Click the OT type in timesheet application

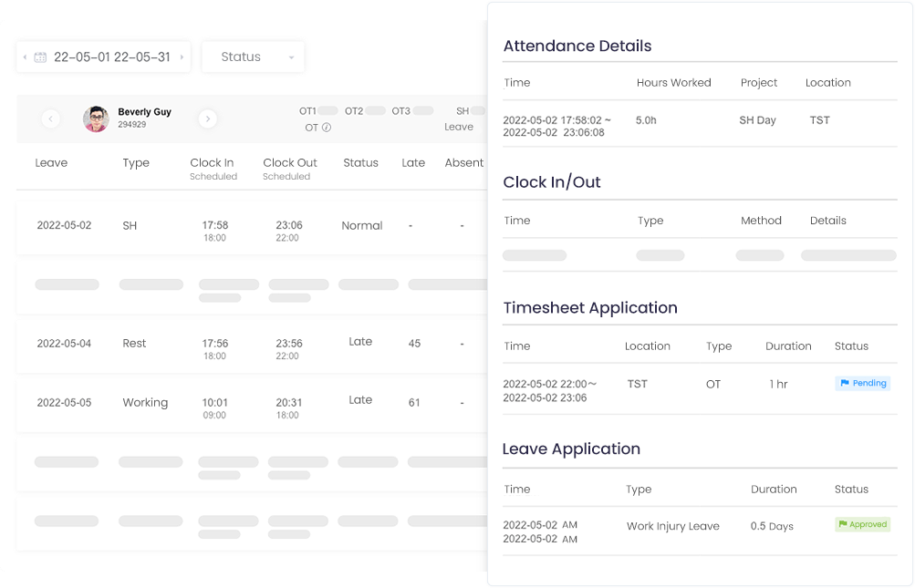(713, 385)
